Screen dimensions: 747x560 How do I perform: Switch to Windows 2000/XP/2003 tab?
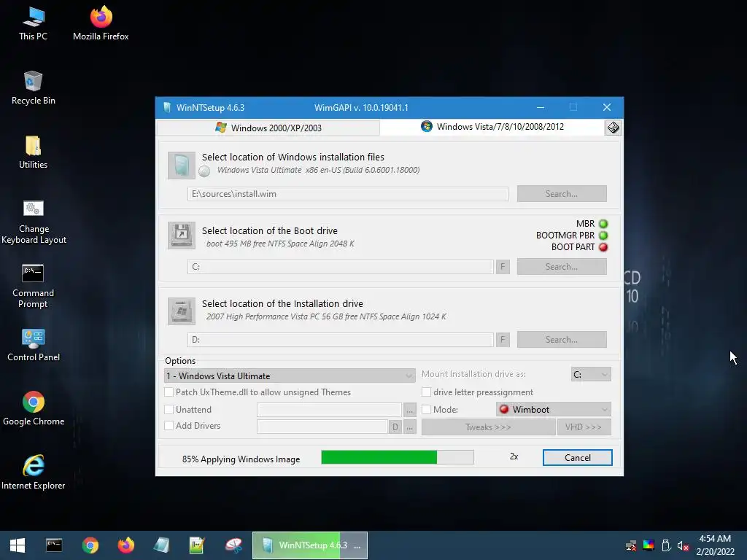(x=268, y=128)
